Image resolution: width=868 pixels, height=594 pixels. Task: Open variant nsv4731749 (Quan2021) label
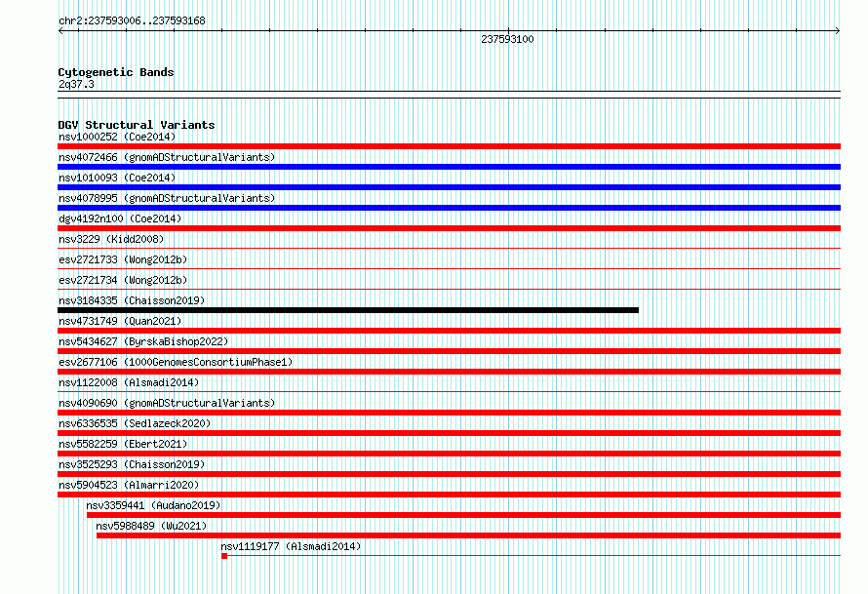click(120, 321)
